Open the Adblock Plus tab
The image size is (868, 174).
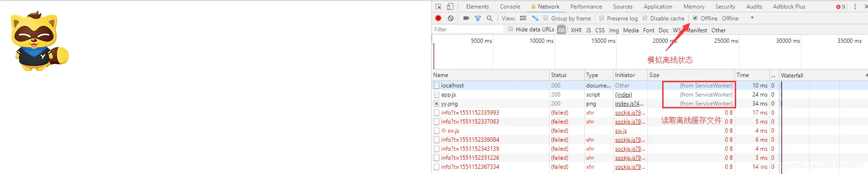789,7
